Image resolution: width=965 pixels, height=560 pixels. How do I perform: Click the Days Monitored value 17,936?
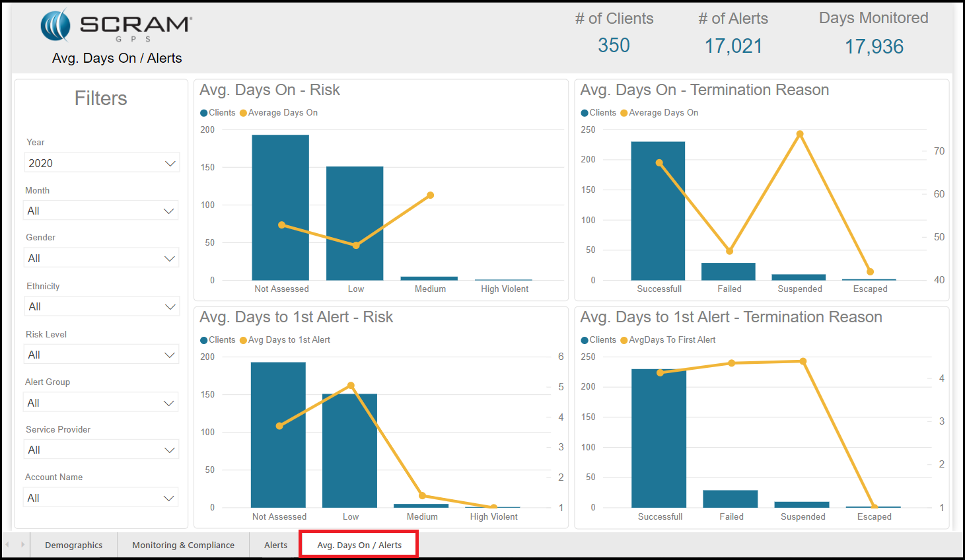[874, 46]
